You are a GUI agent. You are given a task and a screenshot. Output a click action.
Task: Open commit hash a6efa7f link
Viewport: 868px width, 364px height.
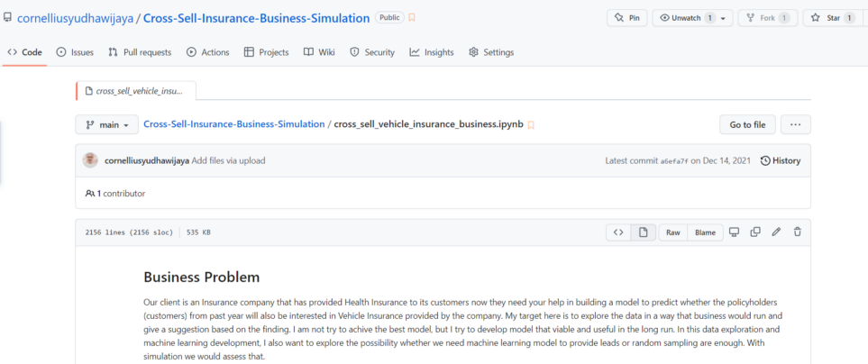[673, 161]
